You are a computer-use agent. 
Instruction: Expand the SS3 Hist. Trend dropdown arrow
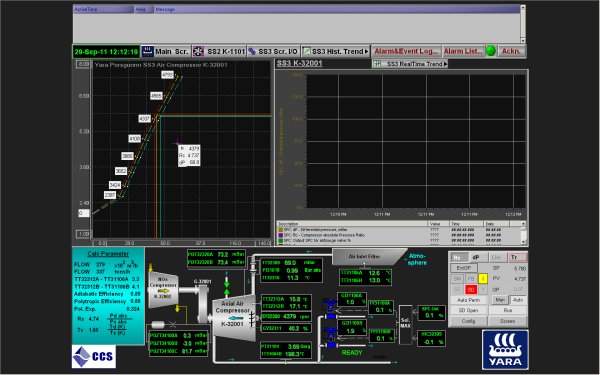pos(367,51)
